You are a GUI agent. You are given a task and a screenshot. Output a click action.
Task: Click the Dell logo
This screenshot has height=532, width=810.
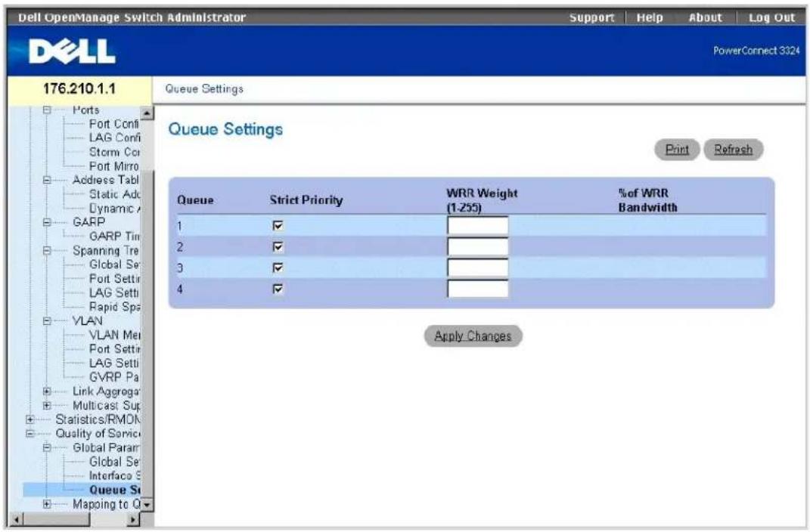(72, 51)
